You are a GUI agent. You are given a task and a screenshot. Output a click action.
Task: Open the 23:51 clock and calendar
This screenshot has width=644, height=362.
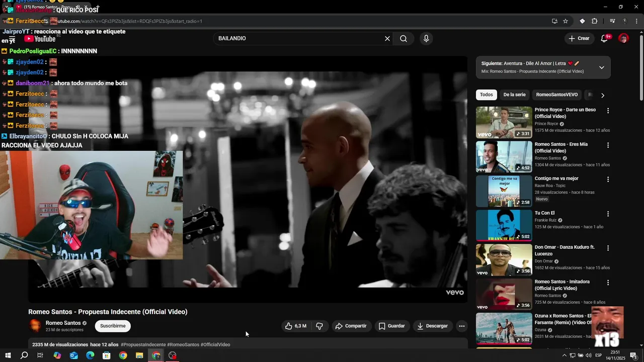click(x=615, y=355)
